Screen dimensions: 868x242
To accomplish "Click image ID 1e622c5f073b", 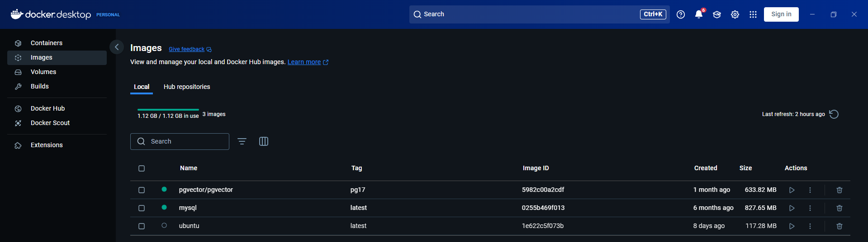I will [x=543, y=226].
